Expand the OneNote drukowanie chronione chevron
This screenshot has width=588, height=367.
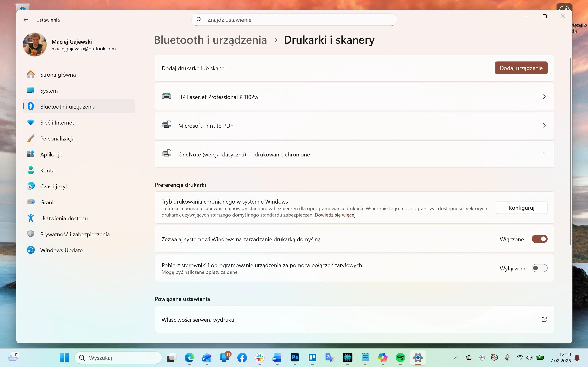click(x=544, y=154)
